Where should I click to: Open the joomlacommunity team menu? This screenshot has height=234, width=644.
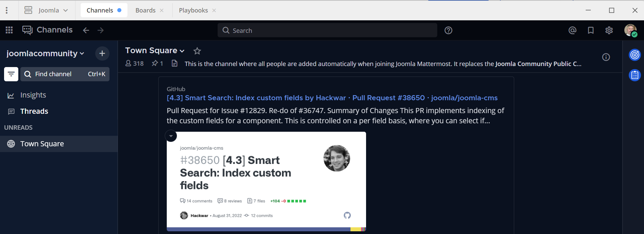point(45,54)
